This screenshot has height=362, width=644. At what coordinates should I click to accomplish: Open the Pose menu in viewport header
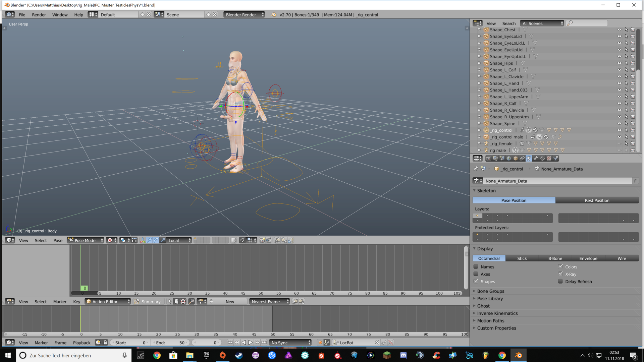[x=58, y=240]
